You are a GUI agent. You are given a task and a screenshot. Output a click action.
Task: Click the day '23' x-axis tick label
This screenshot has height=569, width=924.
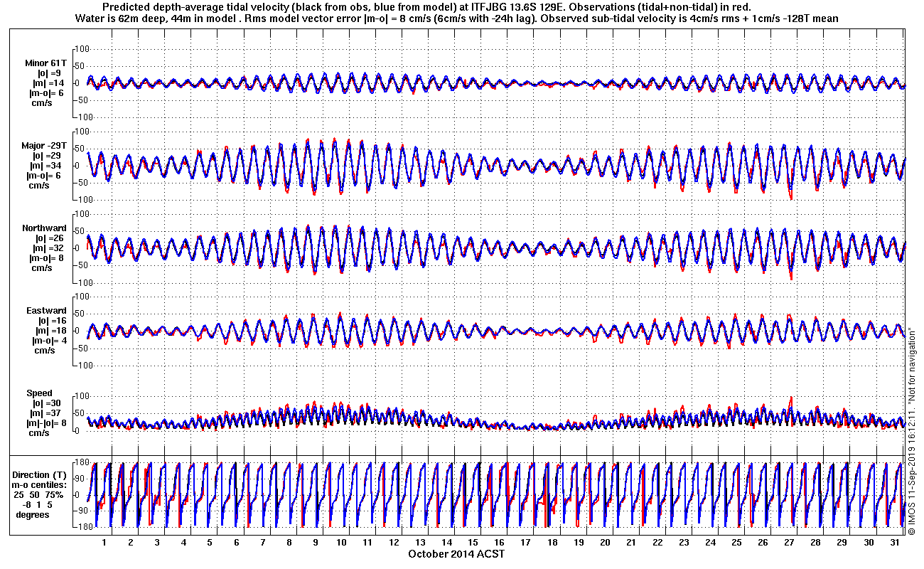[x=684, y=542]
